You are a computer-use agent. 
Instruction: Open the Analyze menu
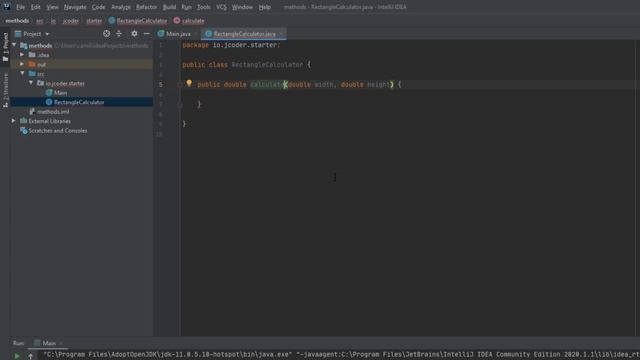point(121,7)
